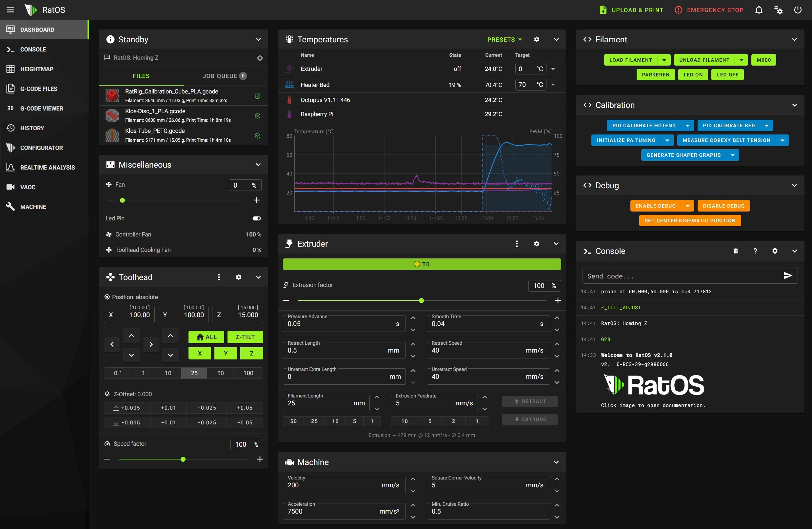
Task: Collapse the Calibration panel
Action: coord(794,105)
